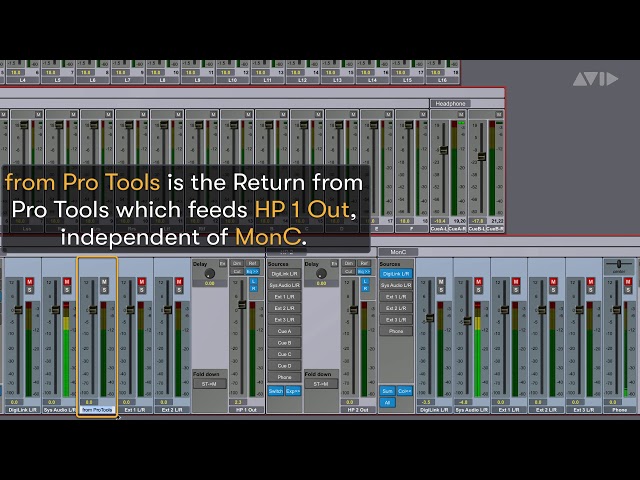Image resolution: width=640 pixels, height=480 pixels.
Task: Click the Delay knob beside HP 2 Out
Action: tap(322, 273)
